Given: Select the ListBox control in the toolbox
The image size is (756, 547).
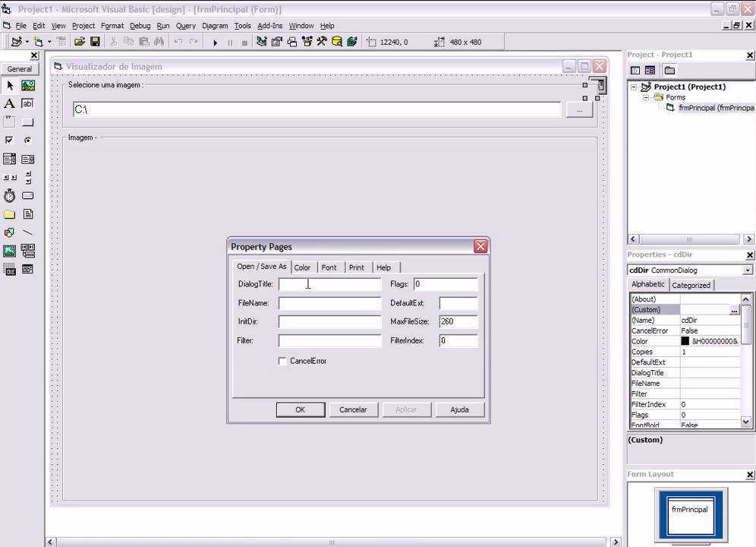Looking at the screenshot, I should pos(28,159).
